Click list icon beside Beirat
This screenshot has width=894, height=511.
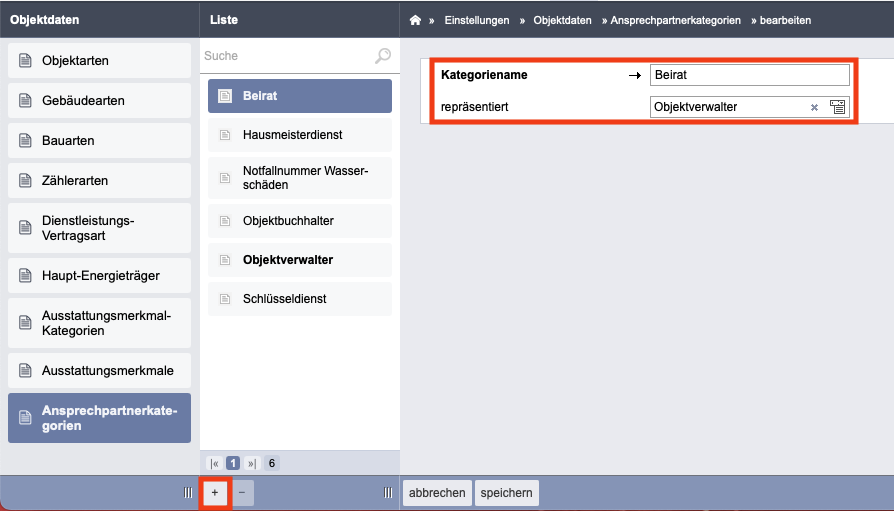pyautogui.click(x=225, y=96)
